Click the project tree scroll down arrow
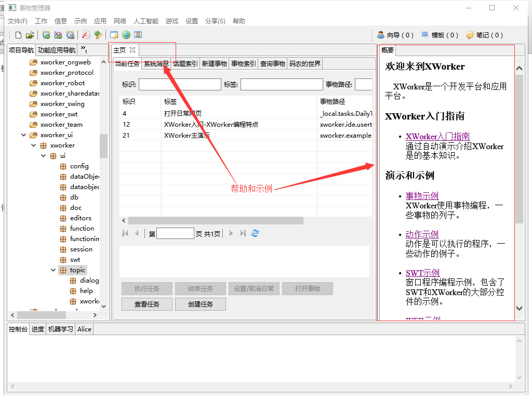 103,306
